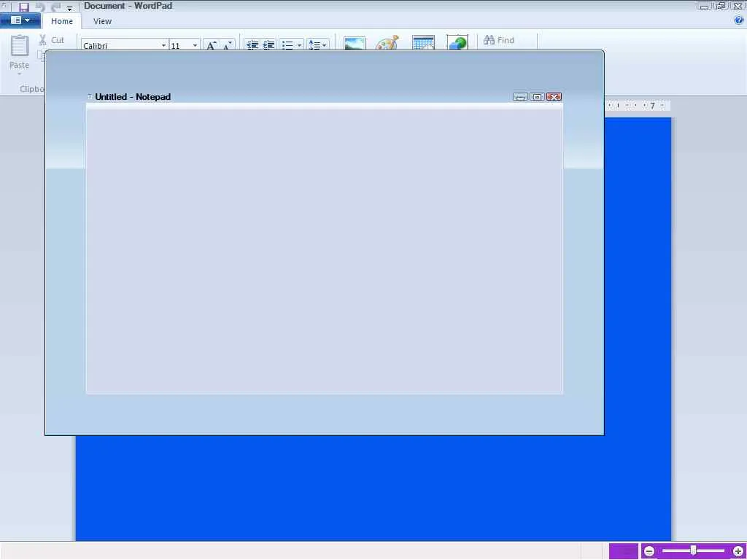Click the Zoom out minus button in the status bar

click(649, 551)
